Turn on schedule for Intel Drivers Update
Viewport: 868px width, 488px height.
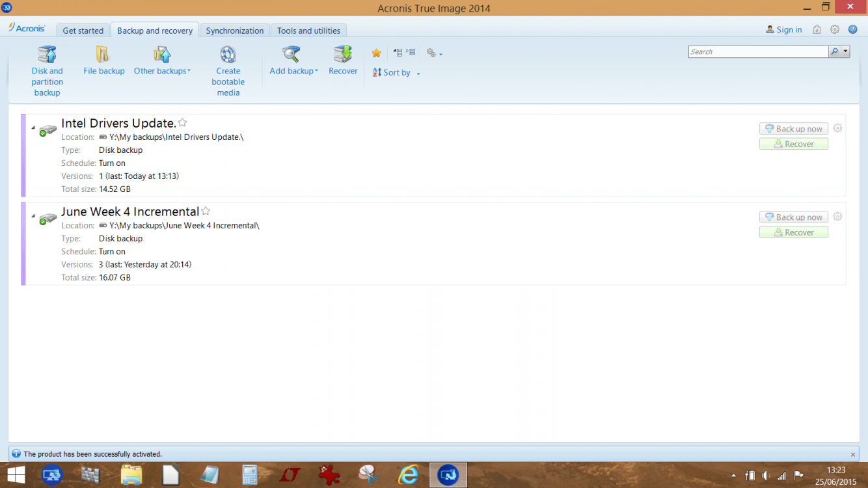(x=112, y=163)
